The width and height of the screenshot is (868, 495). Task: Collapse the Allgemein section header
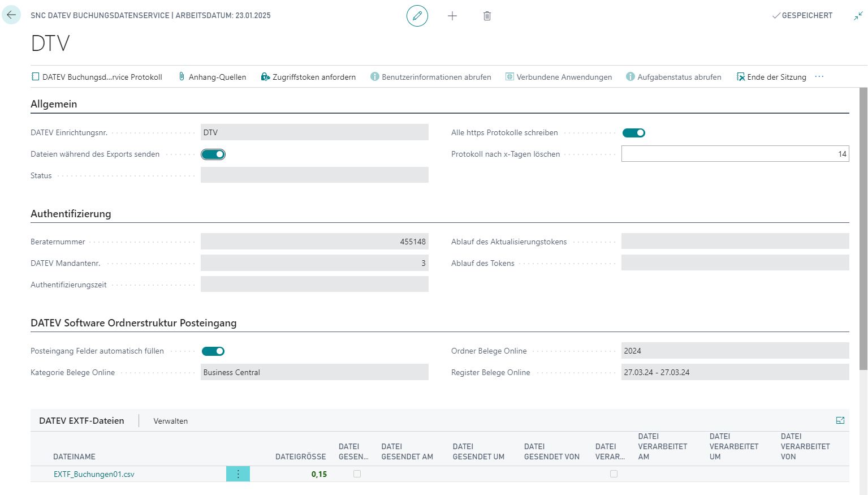[x=54, y=104]
